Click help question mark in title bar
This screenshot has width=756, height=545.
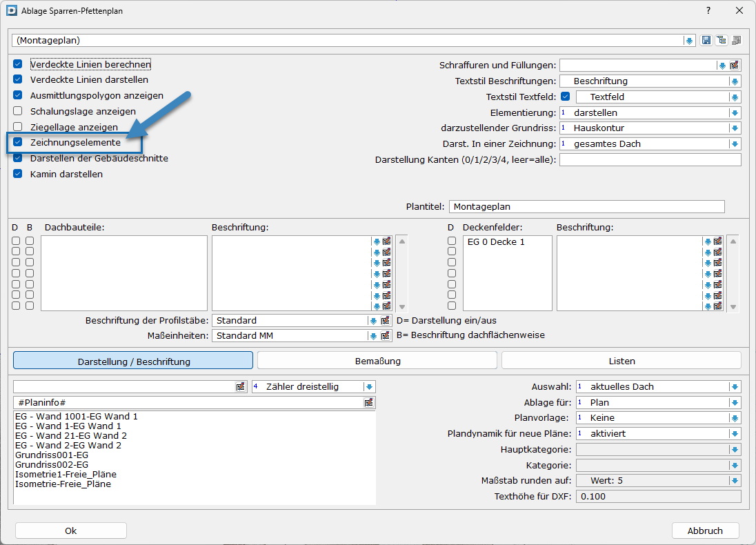click(x=708, y=11)
